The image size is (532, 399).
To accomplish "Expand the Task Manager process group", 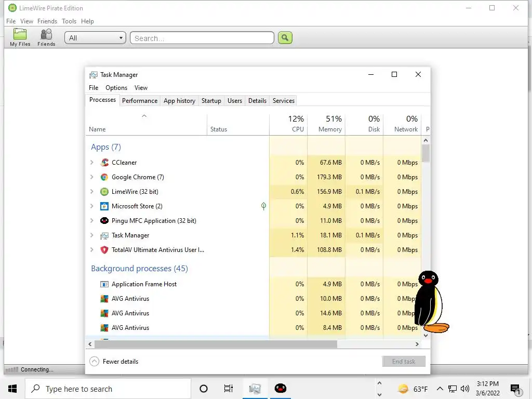I will [x=91, y=235].
